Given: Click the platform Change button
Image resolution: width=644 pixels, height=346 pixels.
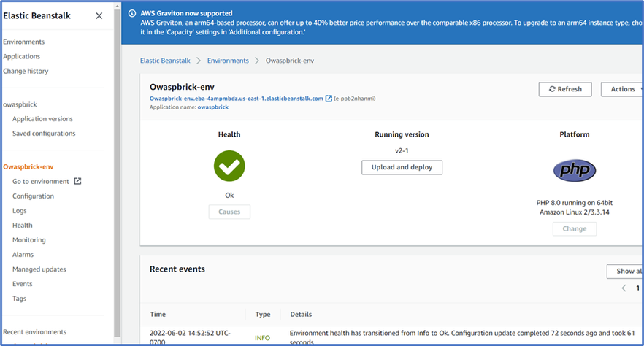Looking at the screenshot, I should click(574, 228).
